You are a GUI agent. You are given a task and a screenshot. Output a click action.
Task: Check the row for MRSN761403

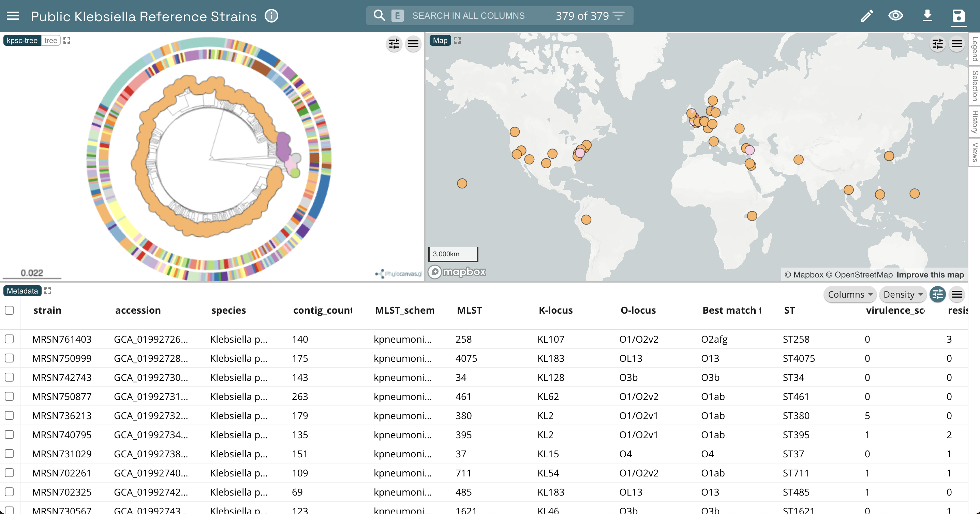coord(10,339)
